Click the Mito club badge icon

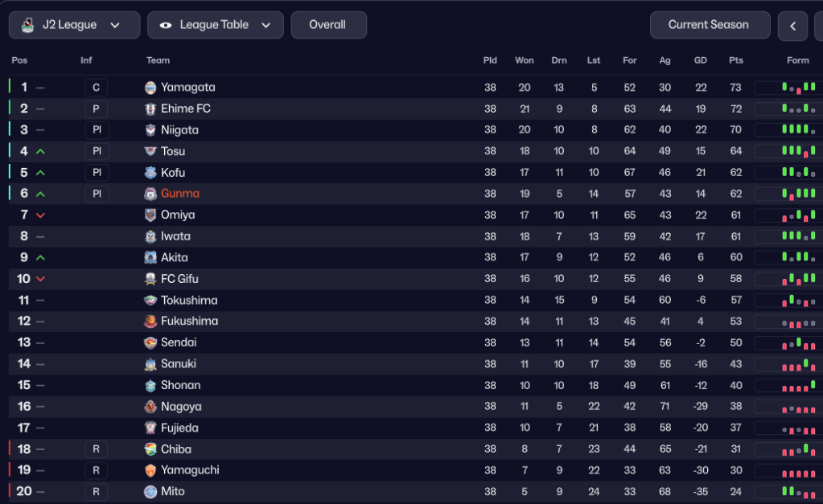coord(150,491)
